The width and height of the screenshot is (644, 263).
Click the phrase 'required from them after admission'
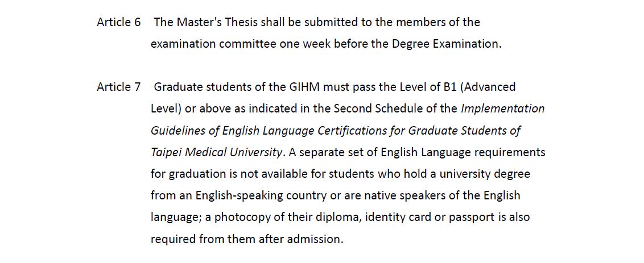click(x=247, y=239)
